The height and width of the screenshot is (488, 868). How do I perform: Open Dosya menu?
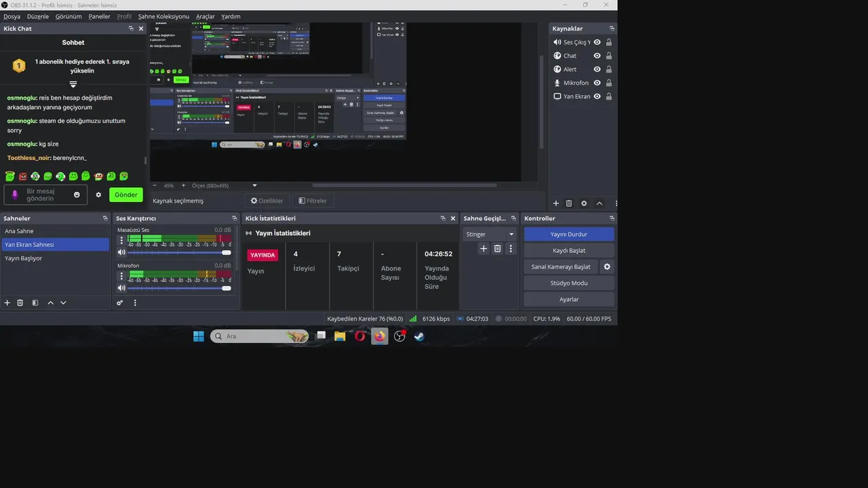coord(12,16)
